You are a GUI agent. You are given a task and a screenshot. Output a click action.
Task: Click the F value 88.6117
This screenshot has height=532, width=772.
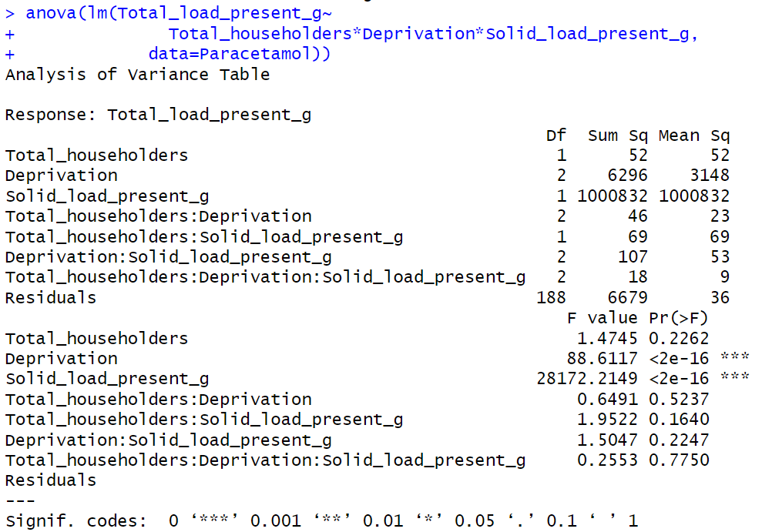(602, 359)
